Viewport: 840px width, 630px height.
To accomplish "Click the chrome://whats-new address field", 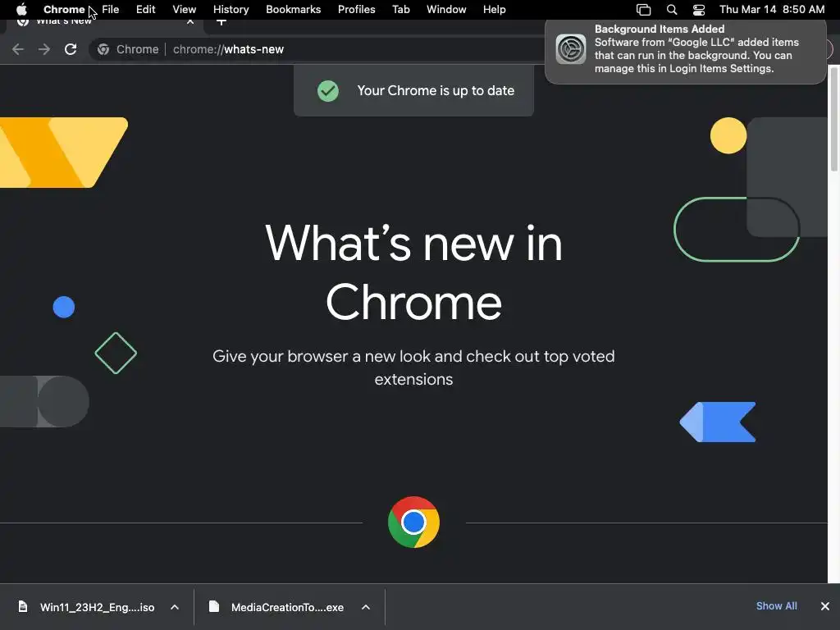I will pos(228,49).
